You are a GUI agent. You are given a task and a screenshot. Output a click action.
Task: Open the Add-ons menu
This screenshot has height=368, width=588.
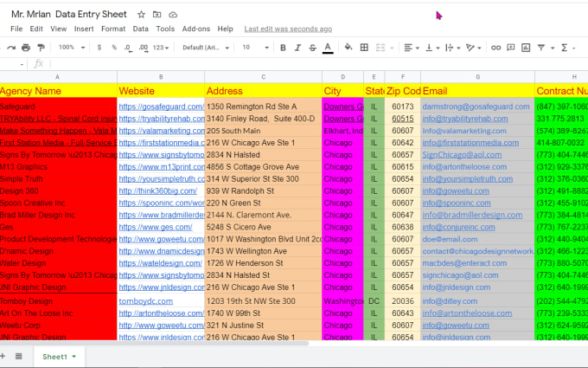[x=195, y=29]
